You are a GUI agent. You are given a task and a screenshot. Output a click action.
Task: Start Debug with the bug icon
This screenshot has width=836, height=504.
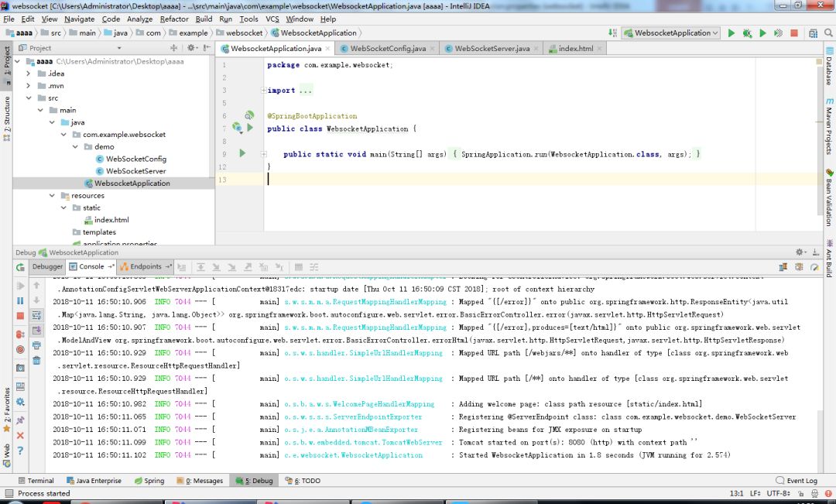point(747,33)
